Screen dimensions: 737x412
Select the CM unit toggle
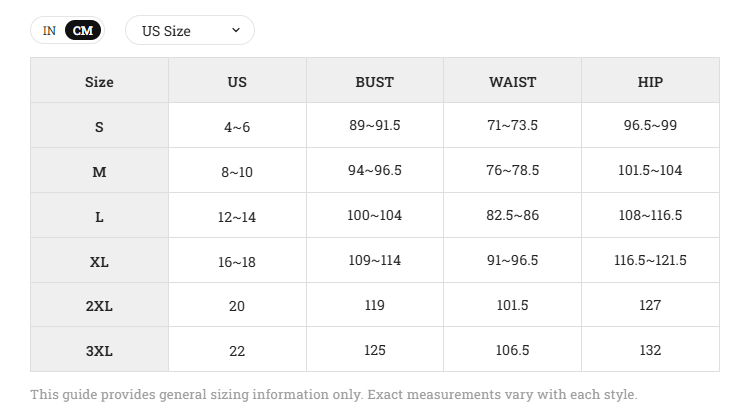[83, 31]
